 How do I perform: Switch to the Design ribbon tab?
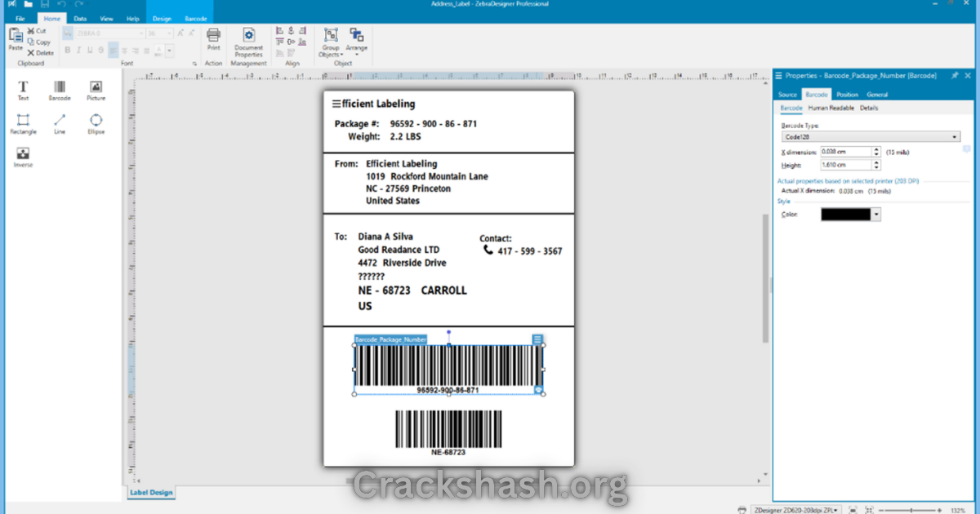click(162, 18)
